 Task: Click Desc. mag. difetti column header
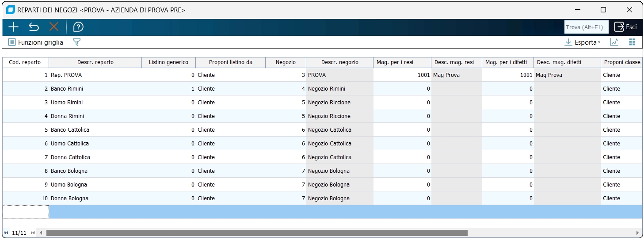point(567,62)
